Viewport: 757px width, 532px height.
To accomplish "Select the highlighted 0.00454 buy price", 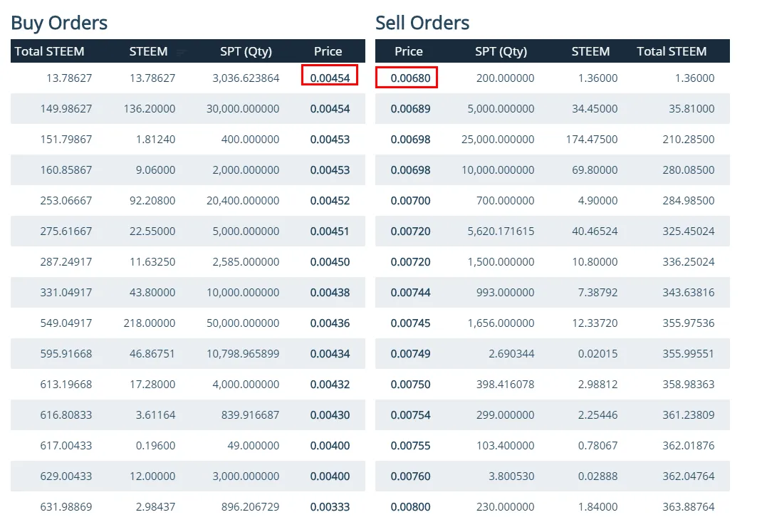I will [x=330, y=78].
